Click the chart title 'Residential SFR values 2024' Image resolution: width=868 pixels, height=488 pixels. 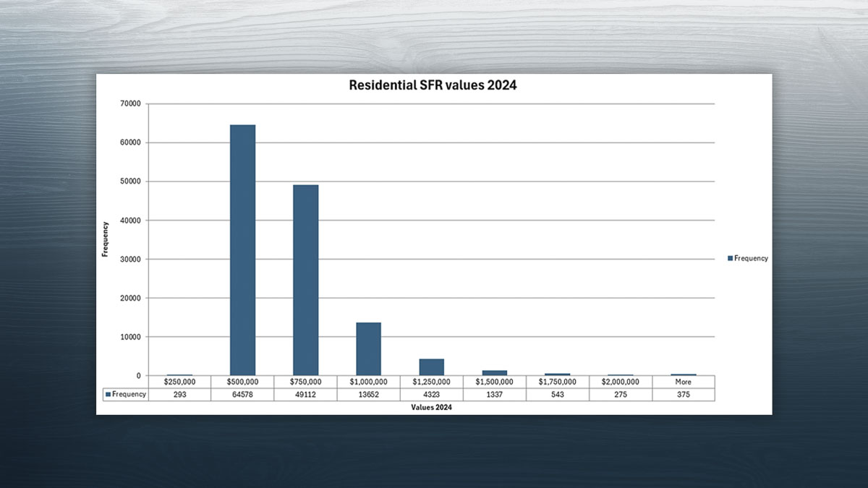coord(433,85)
